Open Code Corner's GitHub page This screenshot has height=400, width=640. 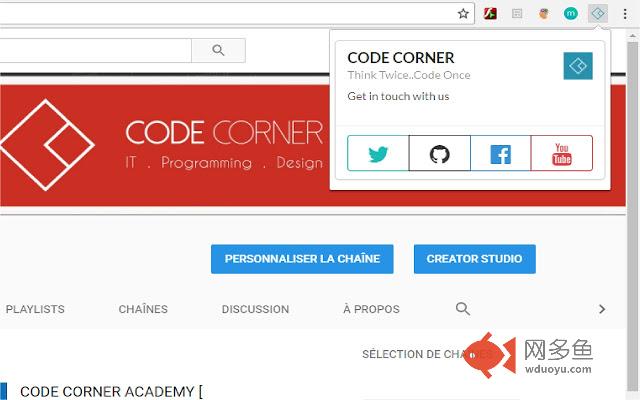point(440,153)
